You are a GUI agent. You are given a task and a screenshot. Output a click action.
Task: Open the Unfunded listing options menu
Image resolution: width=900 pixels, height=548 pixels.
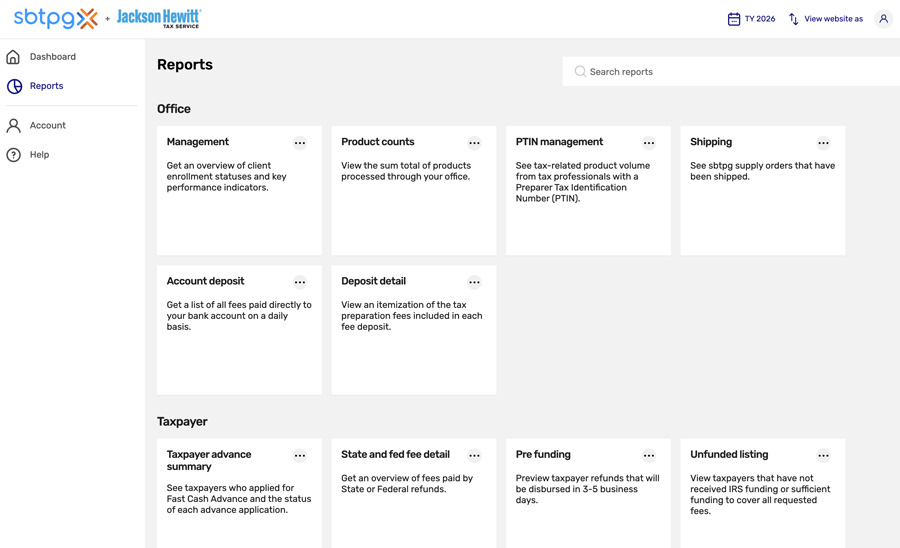823,456
